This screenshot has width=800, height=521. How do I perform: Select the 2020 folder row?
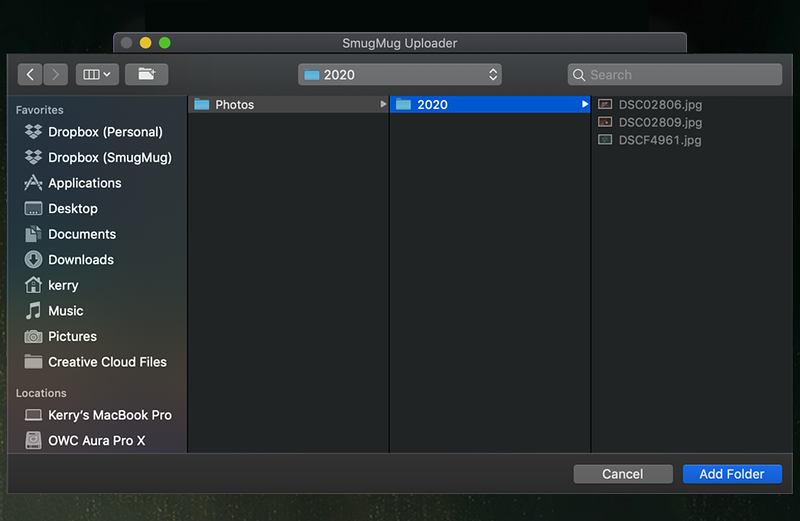[x=490, y=104]
